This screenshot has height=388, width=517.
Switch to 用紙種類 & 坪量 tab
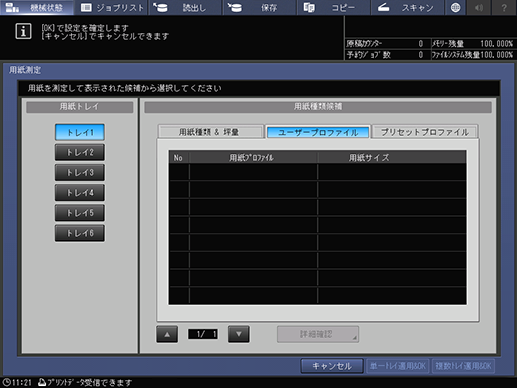pyautogui.click(x=211, y=132)
